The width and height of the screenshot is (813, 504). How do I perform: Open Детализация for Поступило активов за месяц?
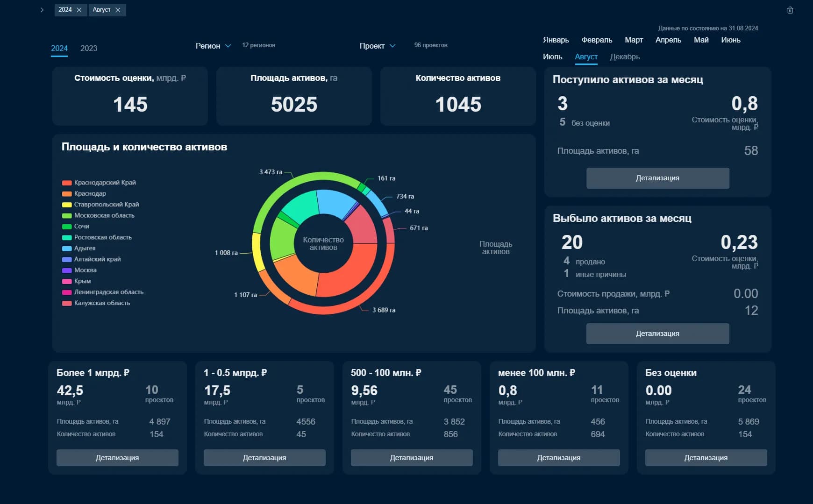(x=657, y=178)
